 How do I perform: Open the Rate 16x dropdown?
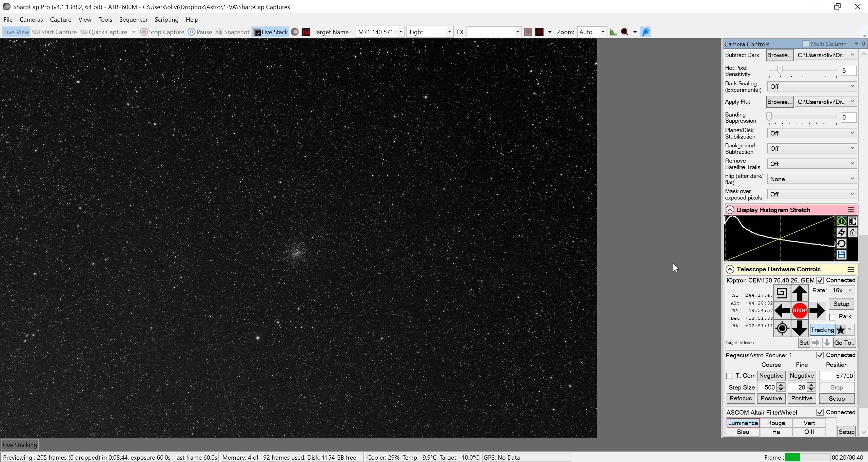coord(842,290)
